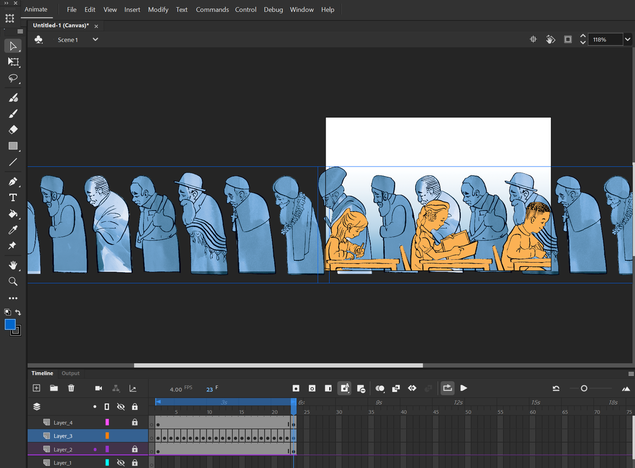The height and width of the screenshot is (468, 635).
Task: Click the edit symbols club icon
Action: click(39, 39)
